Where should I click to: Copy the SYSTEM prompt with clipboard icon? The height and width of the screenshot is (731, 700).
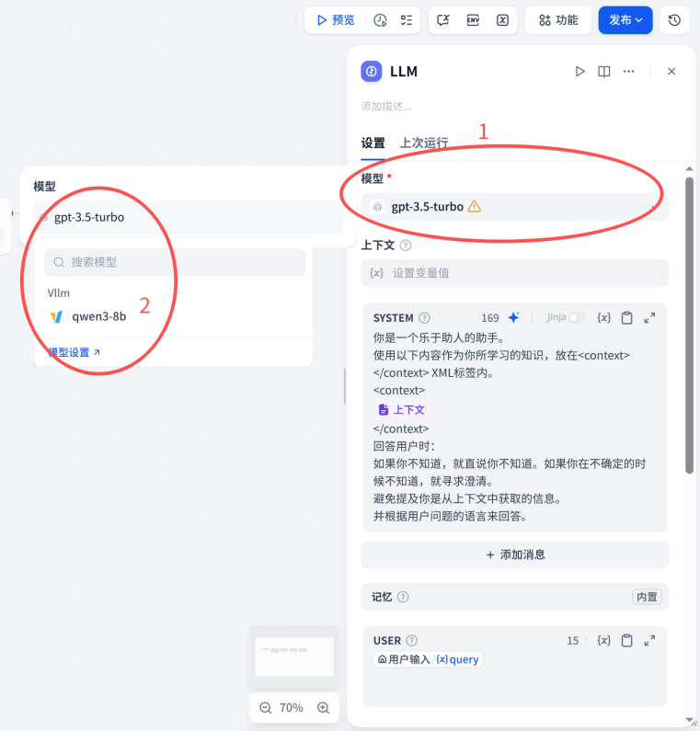coord(626,317)
